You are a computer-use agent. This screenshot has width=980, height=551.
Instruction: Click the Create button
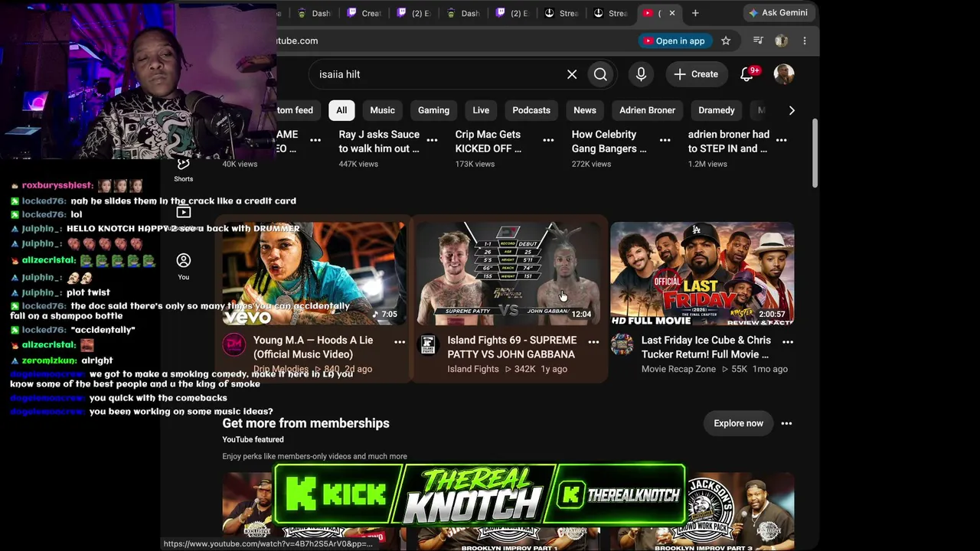tap(696, 74)
